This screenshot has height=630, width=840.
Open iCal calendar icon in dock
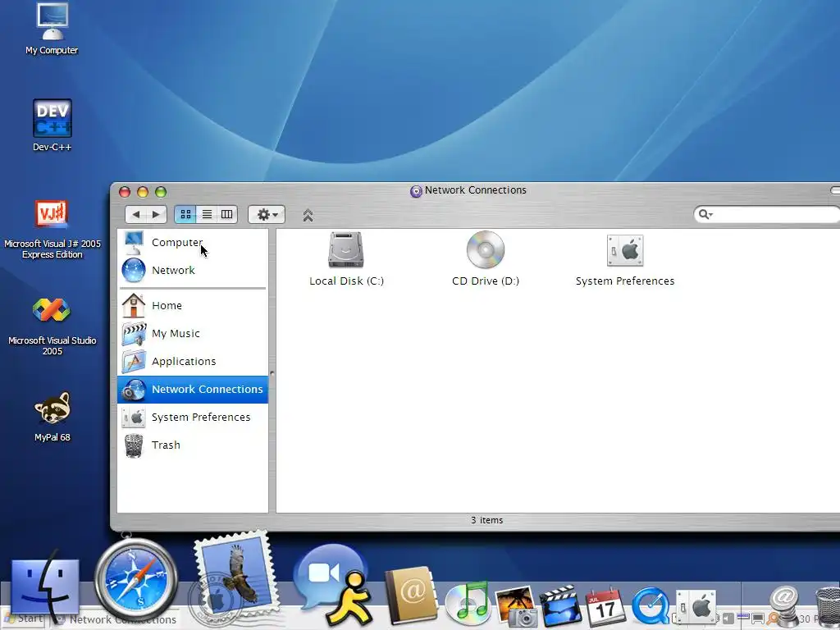point(606,606)
